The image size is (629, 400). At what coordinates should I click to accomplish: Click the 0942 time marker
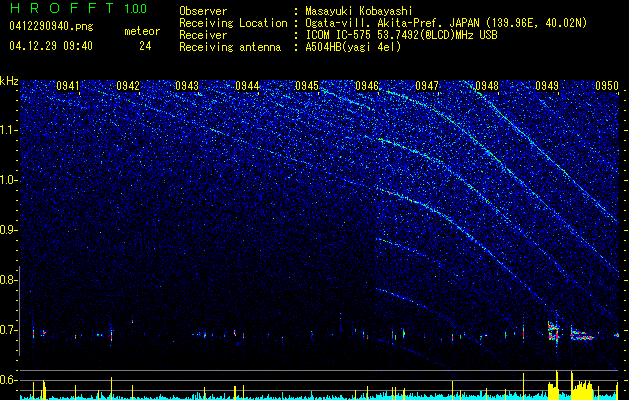[x=128, y=86]
